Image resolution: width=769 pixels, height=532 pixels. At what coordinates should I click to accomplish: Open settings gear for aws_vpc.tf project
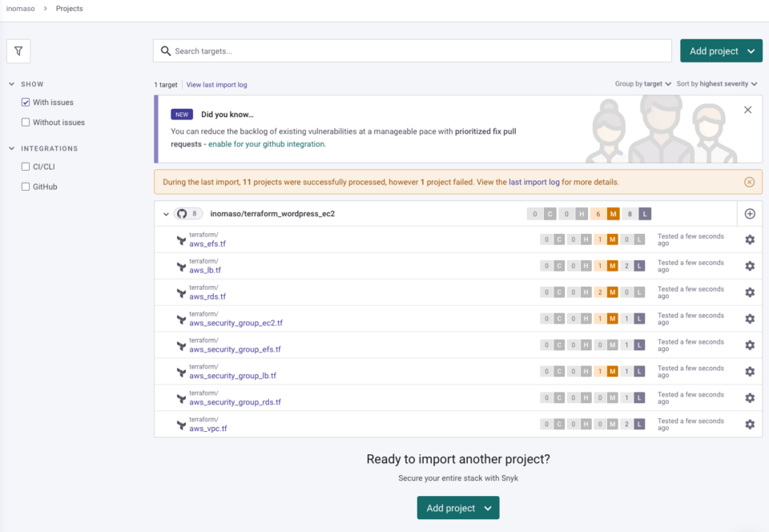[750, 424]
